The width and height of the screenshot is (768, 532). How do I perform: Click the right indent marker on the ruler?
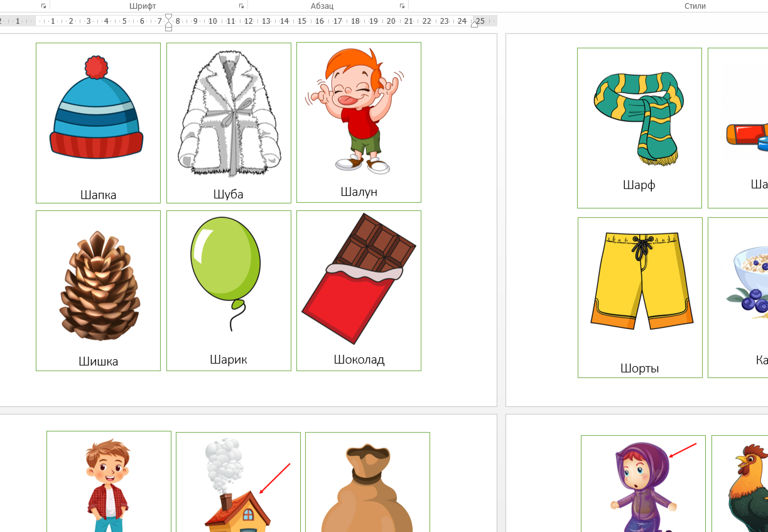coord(475,23)
